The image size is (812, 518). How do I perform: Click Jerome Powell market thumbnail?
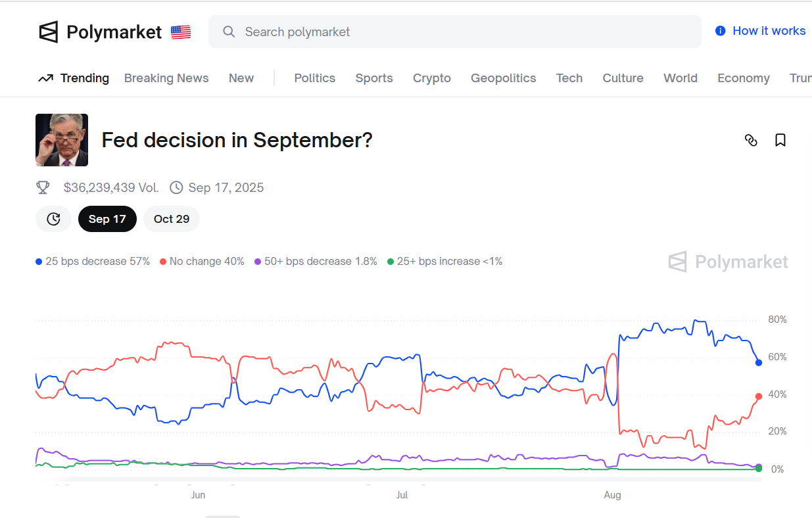click(x=62, y=140)
